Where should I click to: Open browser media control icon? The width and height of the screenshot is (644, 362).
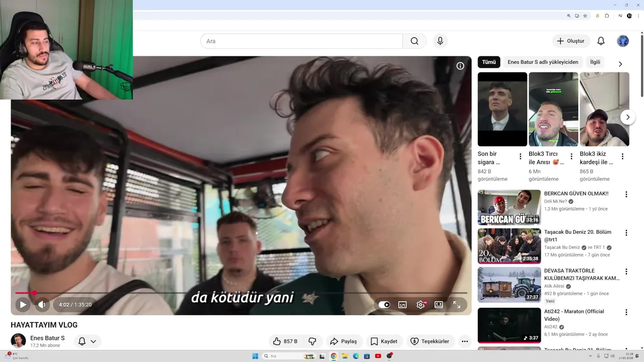click(620, 16)
